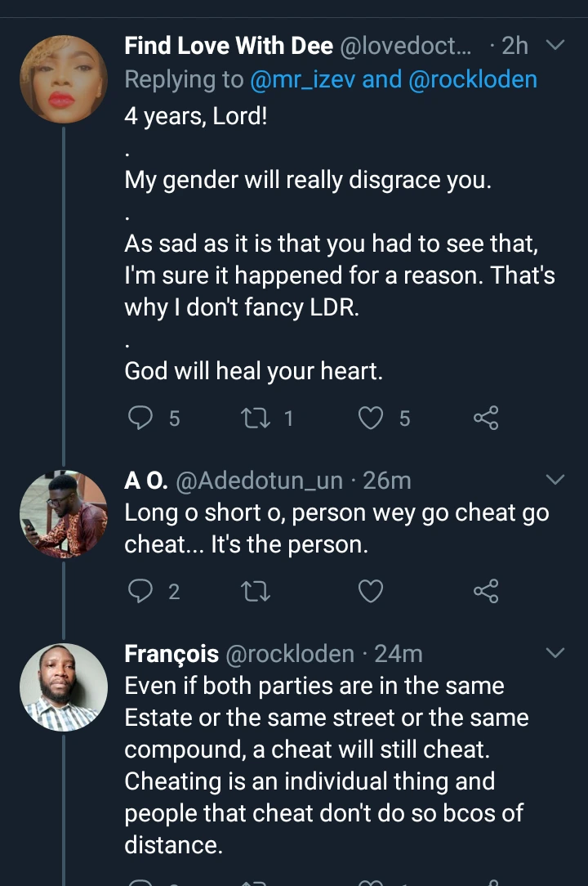This screenshot has width=588, height=886.
Task: Open A O.'s profile avatar
Action: point(63,514)
